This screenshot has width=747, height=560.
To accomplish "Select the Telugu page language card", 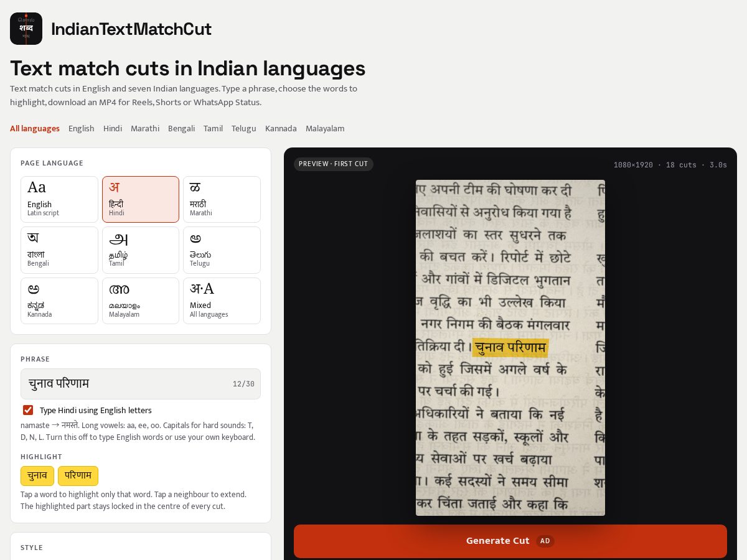I will tap(222, 250).
